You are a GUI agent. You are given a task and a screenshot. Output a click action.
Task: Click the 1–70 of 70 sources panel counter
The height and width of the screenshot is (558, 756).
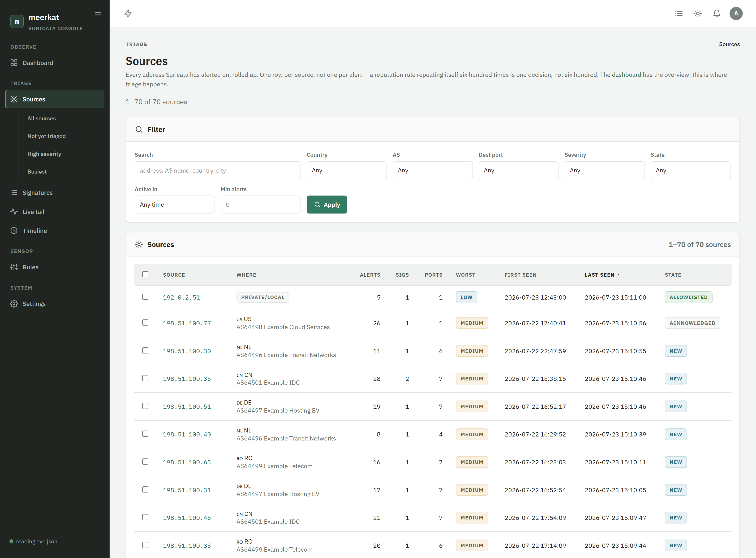tap(700, 244)
